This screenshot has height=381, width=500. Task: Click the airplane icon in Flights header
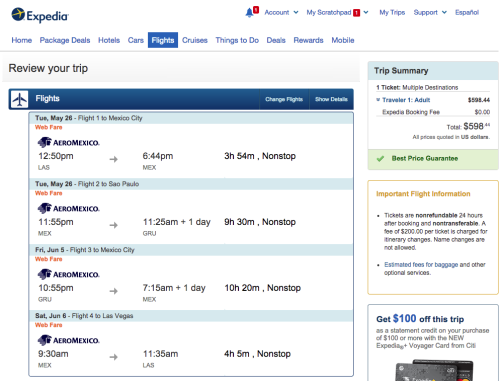(20, 99)
